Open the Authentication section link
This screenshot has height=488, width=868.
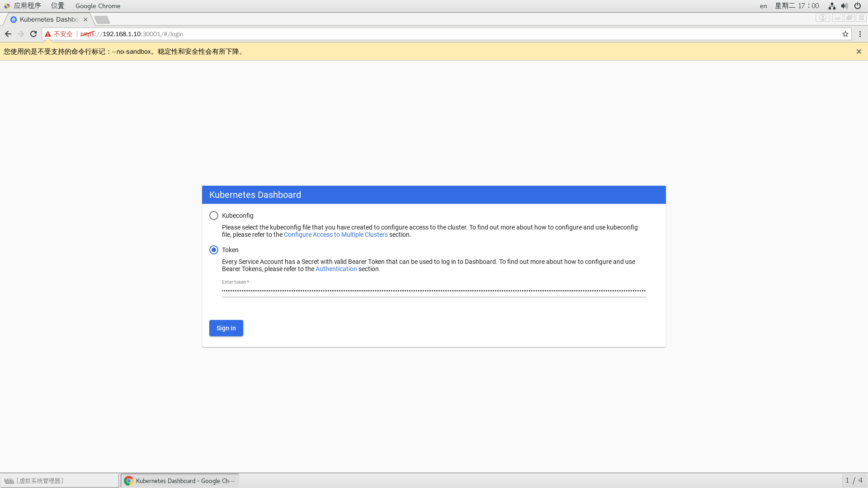coord(336,269)
